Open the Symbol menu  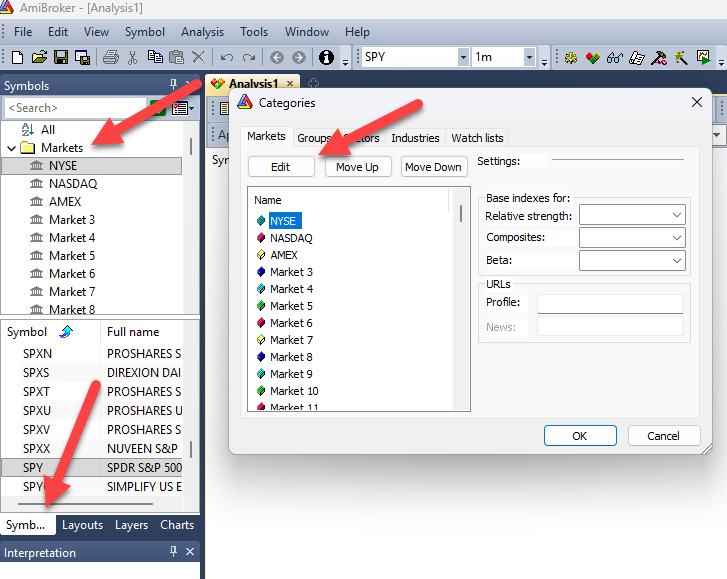click(145, 32)
